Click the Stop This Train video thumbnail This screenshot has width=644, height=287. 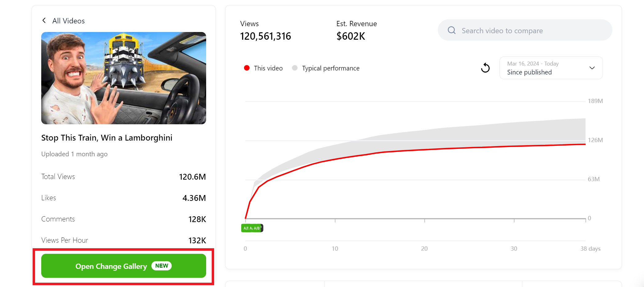(123, 78)
